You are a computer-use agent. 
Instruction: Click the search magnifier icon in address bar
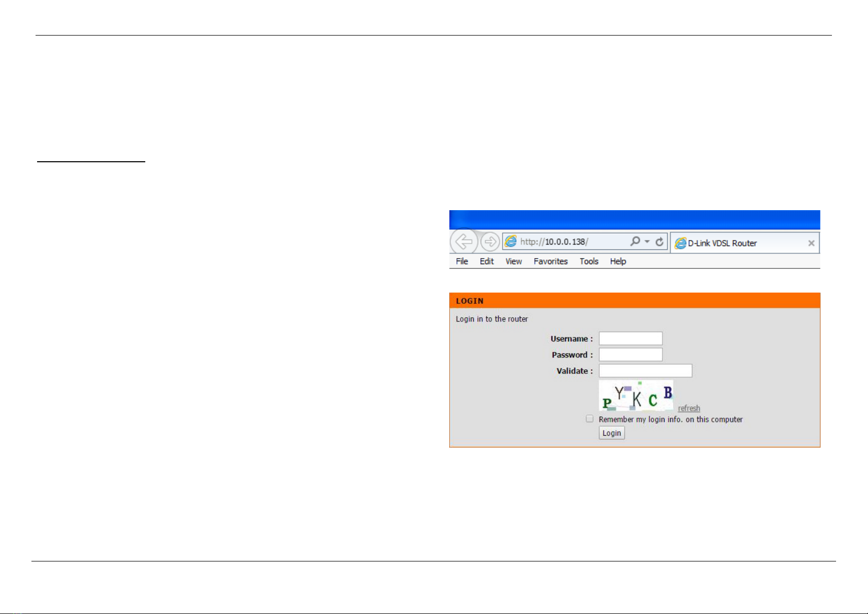point(635,241)
